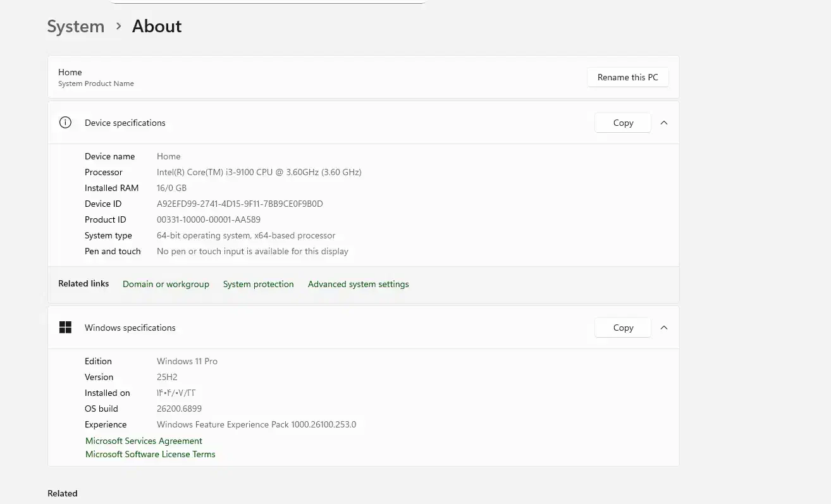Click the Device ID value text
This screenshot has height=504, width=831.
(240, 204)
